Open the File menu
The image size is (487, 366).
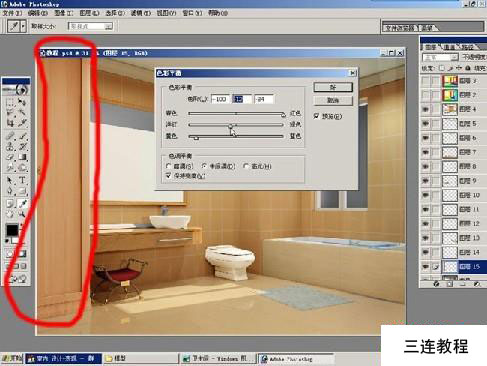[12, 13]
